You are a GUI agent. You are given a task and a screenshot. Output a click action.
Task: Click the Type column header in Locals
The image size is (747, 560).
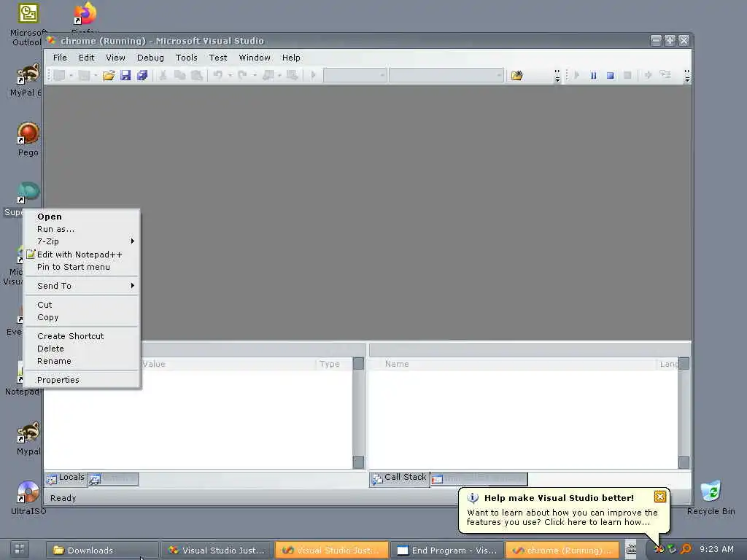tap(333, 364)
